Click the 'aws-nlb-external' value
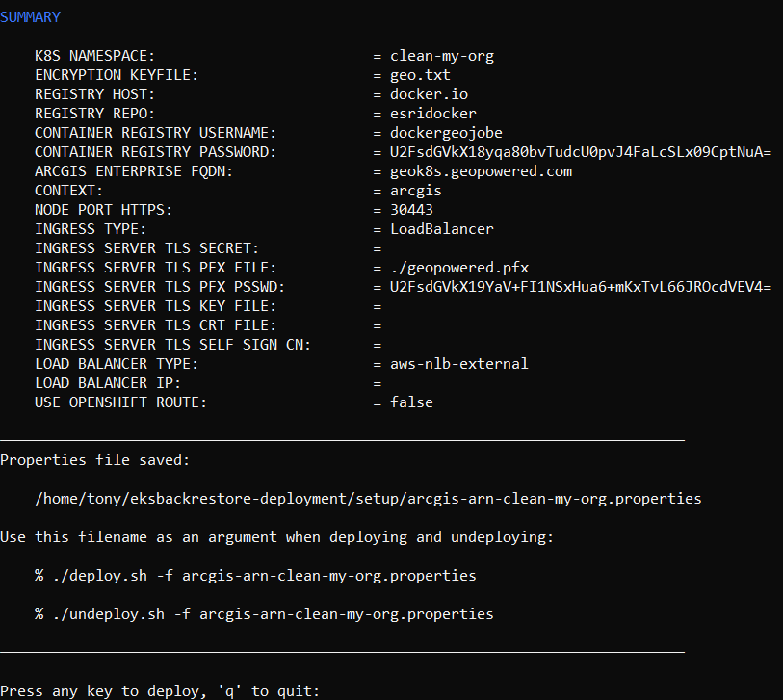The image size is (783, 700). point(459,364)
